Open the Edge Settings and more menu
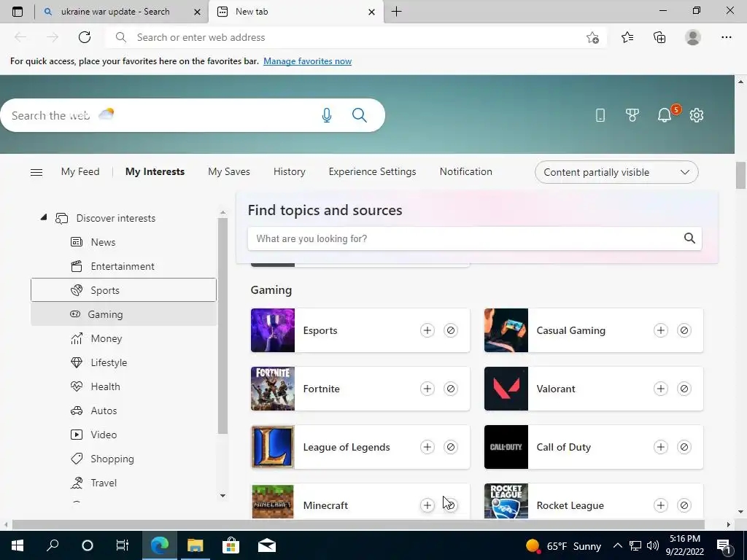747x560 pixels. [726, 37]
